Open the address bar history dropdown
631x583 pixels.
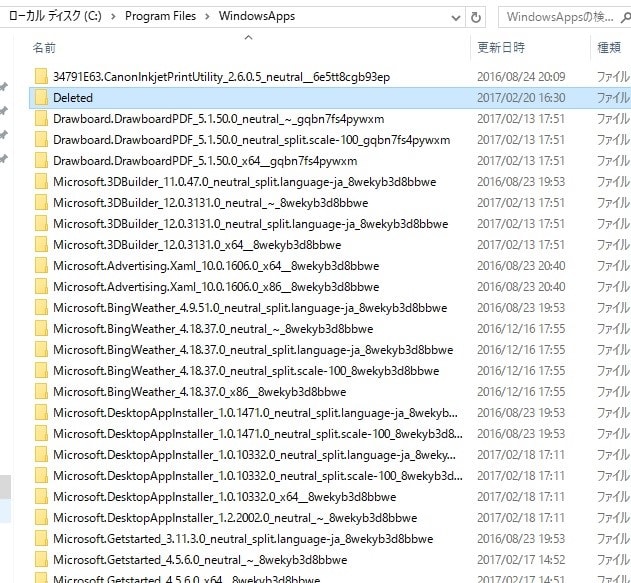[456, 17]
